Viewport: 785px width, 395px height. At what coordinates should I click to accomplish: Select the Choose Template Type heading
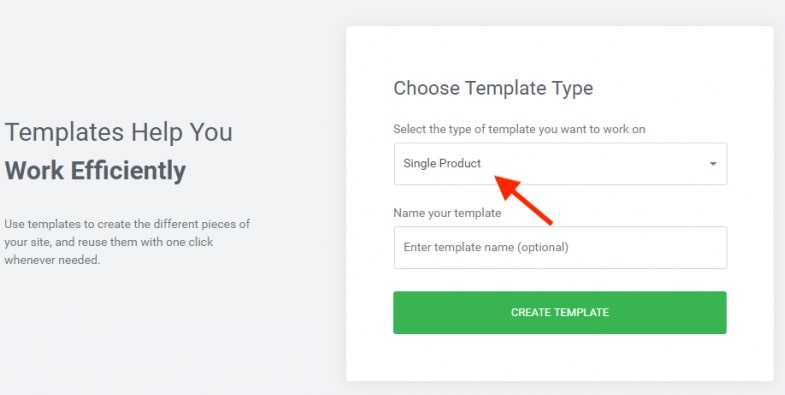tap(493, 88)
